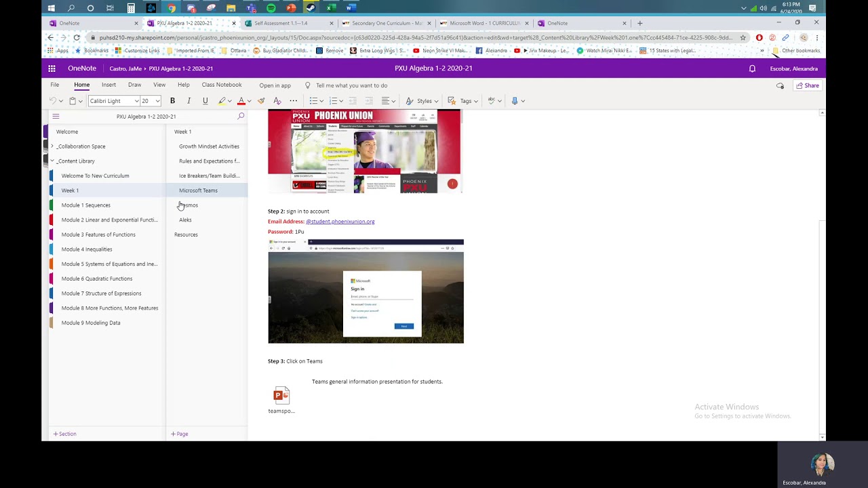Apply the red font color
Viewport: 868px width, 488px height.
[x=241, y=101]
